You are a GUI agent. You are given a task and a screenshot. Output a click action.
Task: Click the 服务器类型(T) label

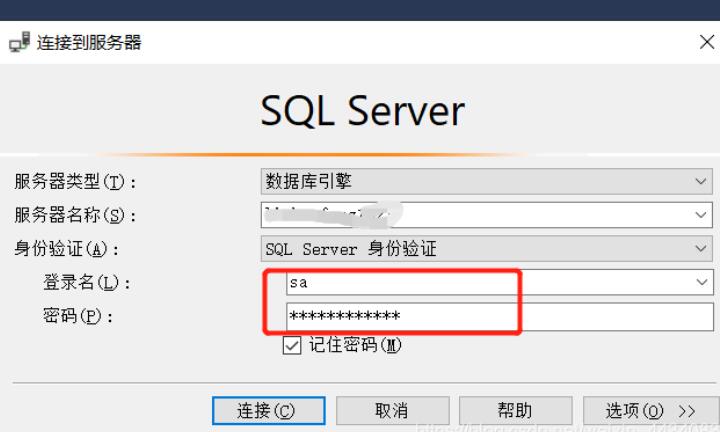pos(75,182)
